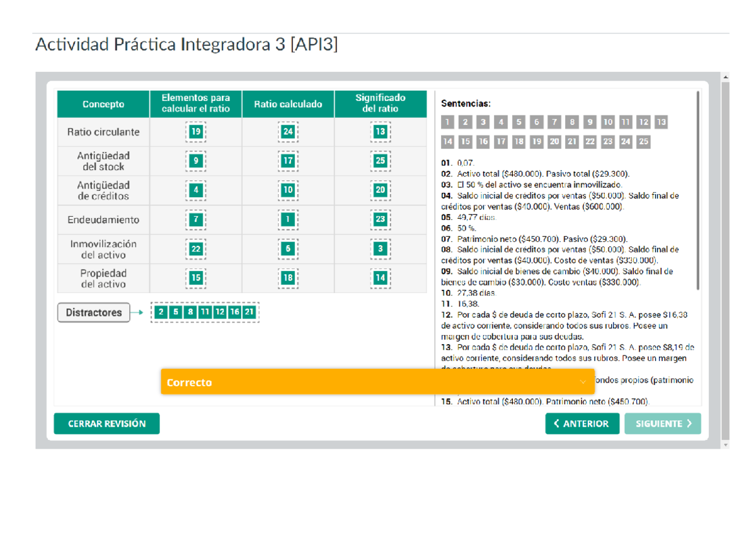Click the SIGUIENTE navigation button
Viewport: 756px width, 535px height.
(x=663, y=423)
